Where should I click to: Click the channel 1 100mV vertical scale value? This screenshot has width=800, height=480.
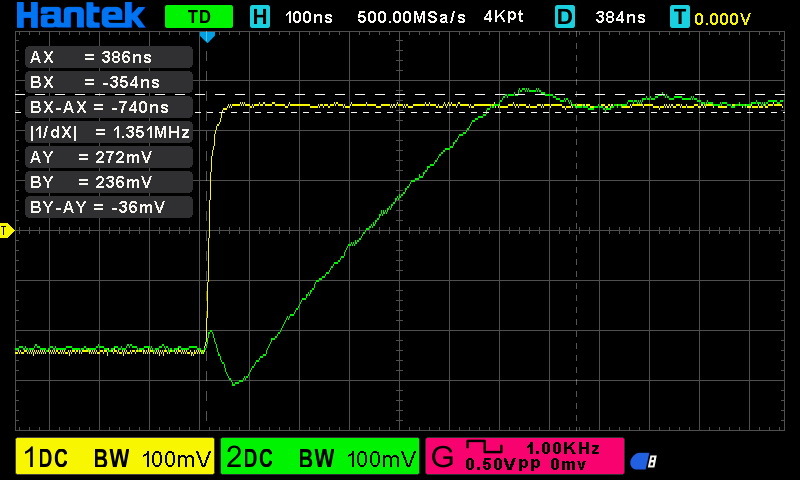[177, 459]
